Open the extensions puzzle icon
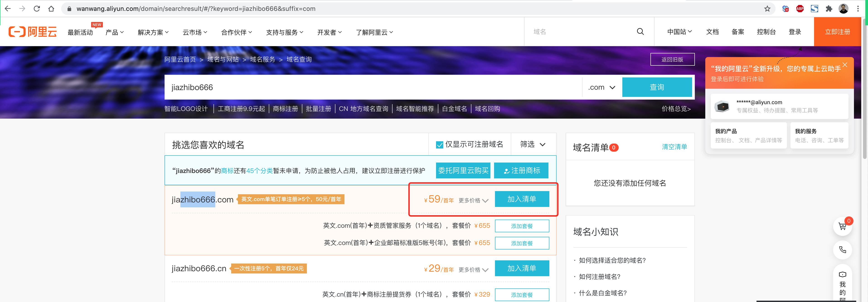The width and height of the screenshot is (868, 302). click(x=829, y=9)
